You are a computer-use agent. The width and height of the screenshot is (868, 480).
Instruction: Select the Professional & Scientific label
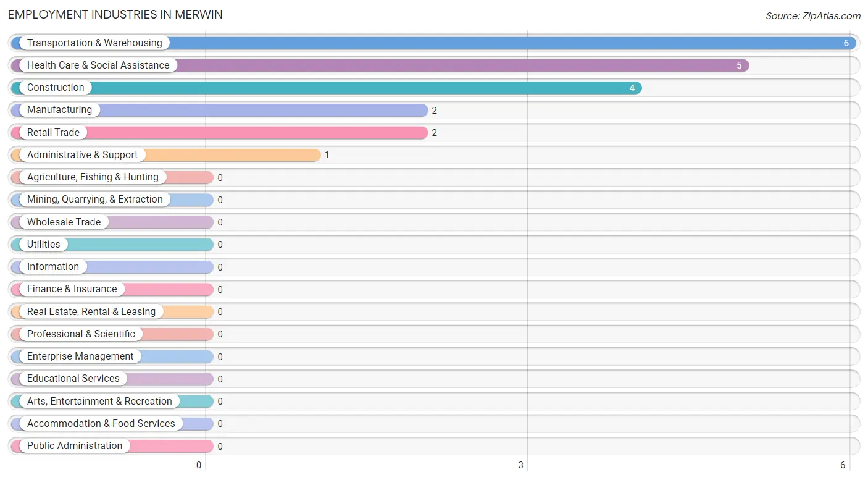point(81,334)
